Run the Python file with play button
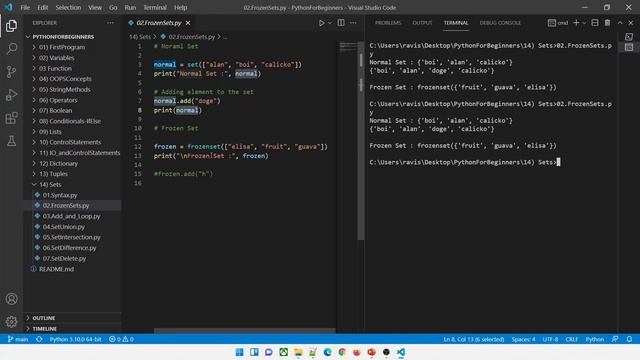Viewport: 640px width, 360px height. click(322, 23)
